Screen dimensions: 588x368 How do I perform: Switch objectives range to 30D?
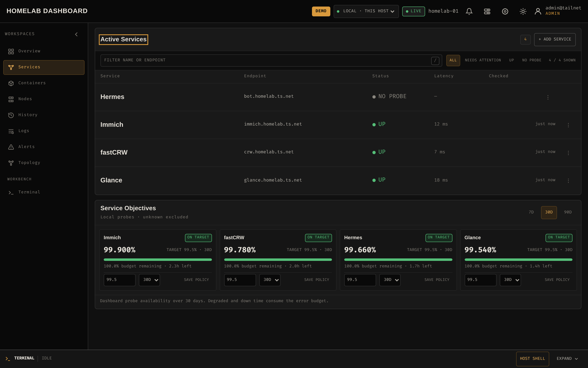click(x=549, y=212)
